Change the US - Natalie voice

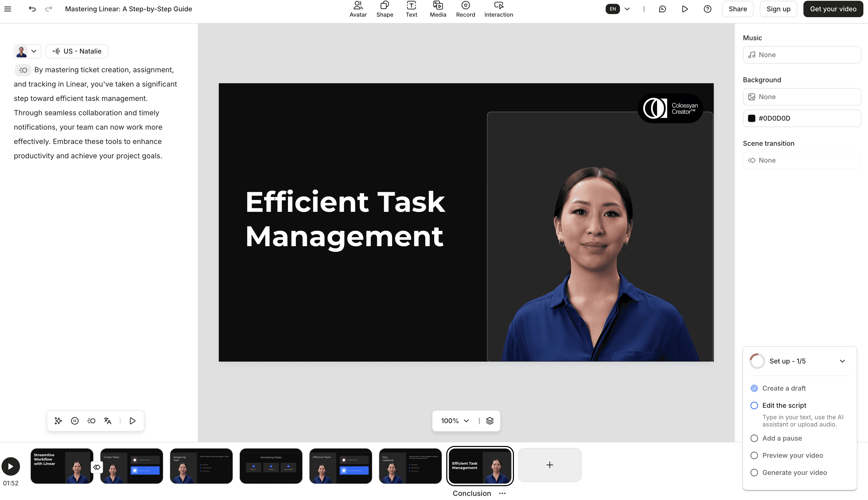click(x=77, y=51)
